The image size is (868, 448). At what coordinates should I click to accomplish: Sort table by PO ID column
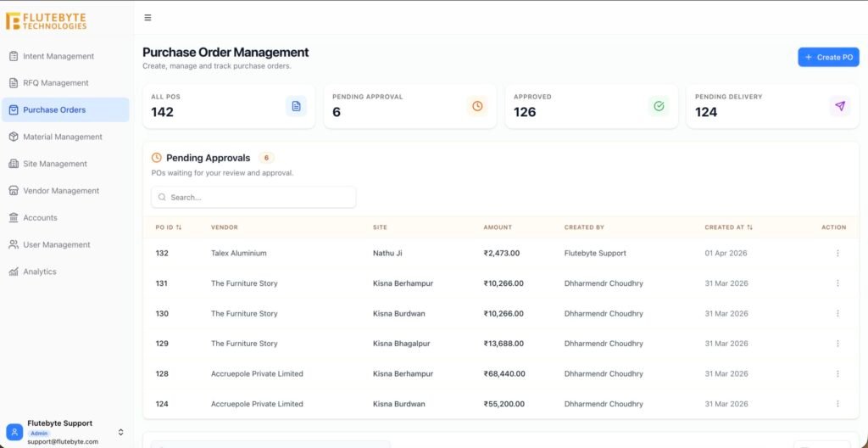click(169, 227)
